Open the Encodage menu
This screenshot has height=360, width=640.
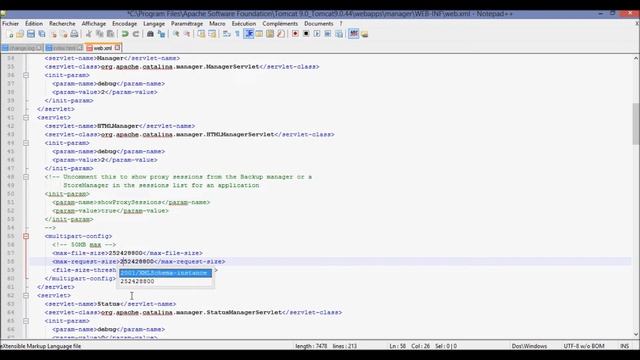click(124, 24)
